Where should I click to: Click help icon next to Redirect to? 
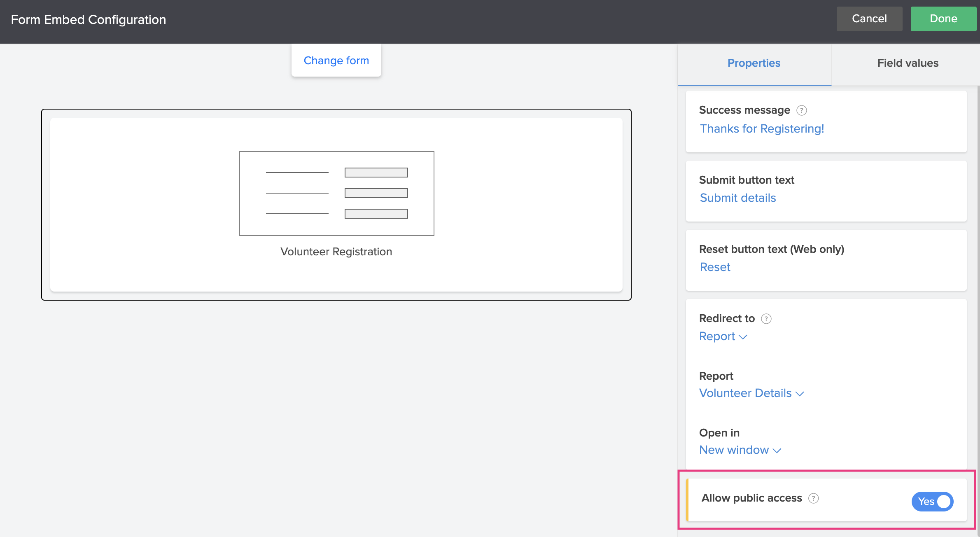(x=766, y=319)
